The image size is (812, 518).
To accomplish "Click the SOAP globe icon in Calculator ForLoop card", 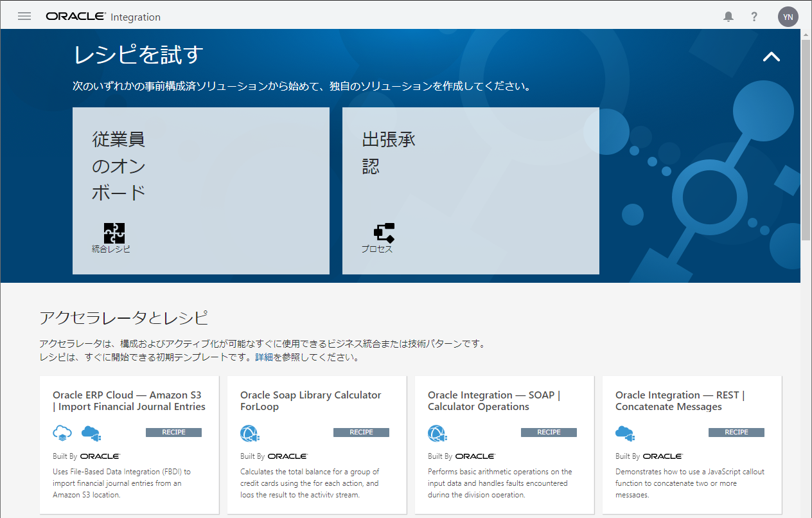I will 249,433.
